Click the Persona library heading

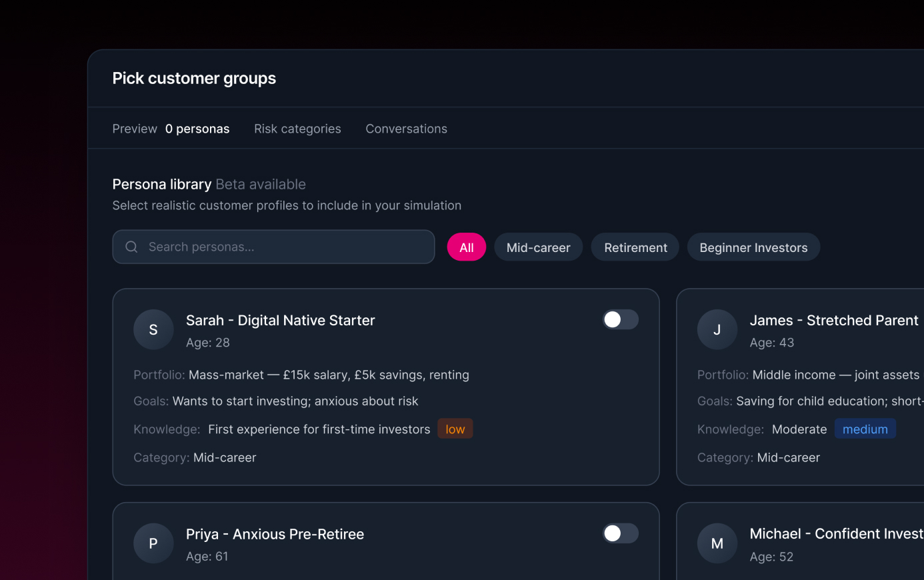(162, 184)
